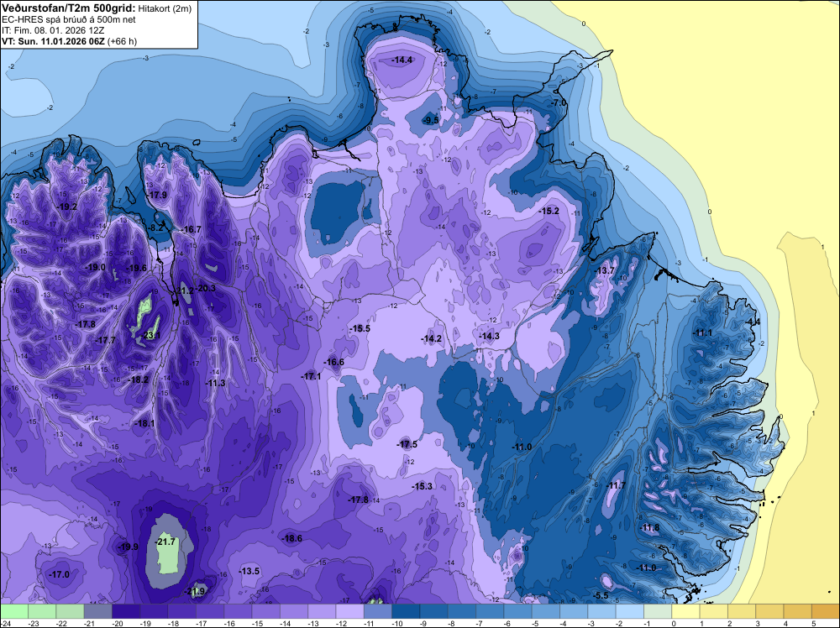
Task: Click the -18.2 temperature value
Action: pyautogui.click(x=138, y=379)
